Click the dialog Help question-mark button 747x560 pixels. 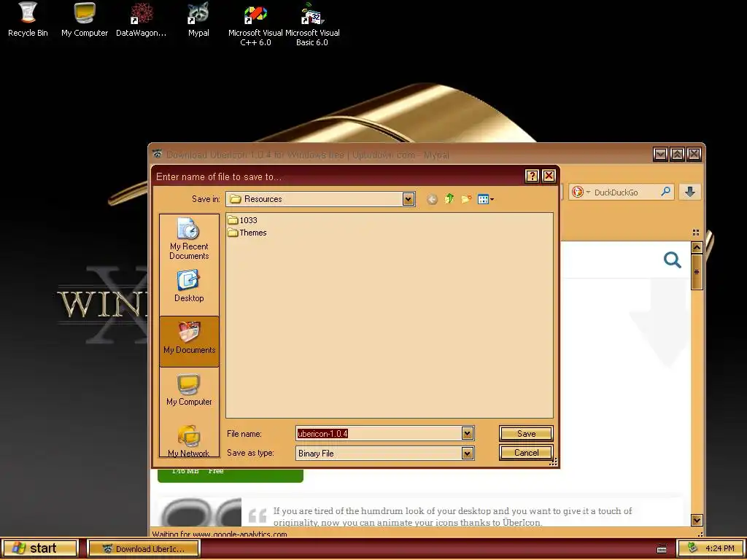[x=532, y=176]
